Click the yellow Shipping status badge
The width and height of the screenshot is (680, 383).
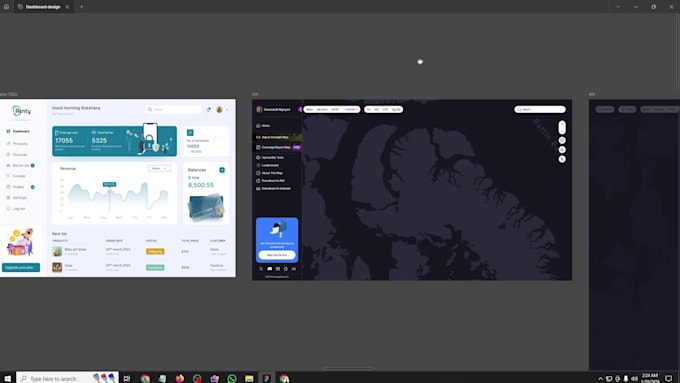(155, 252)
